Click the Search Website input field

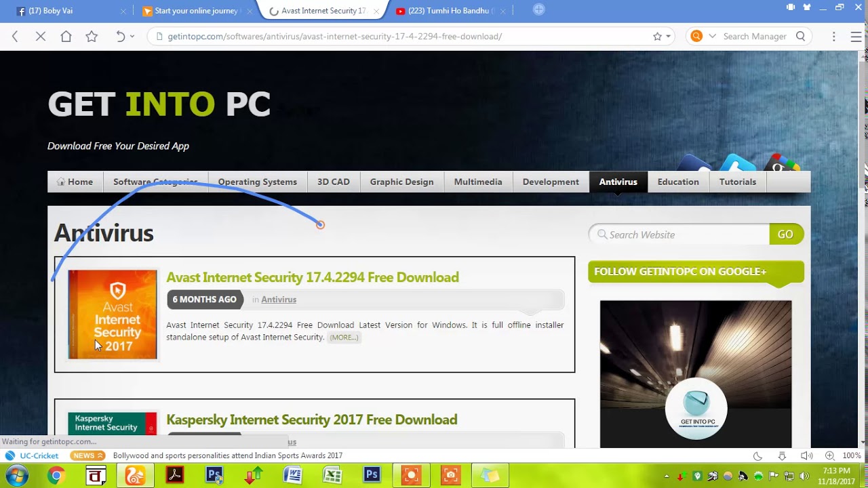[679, 235]
